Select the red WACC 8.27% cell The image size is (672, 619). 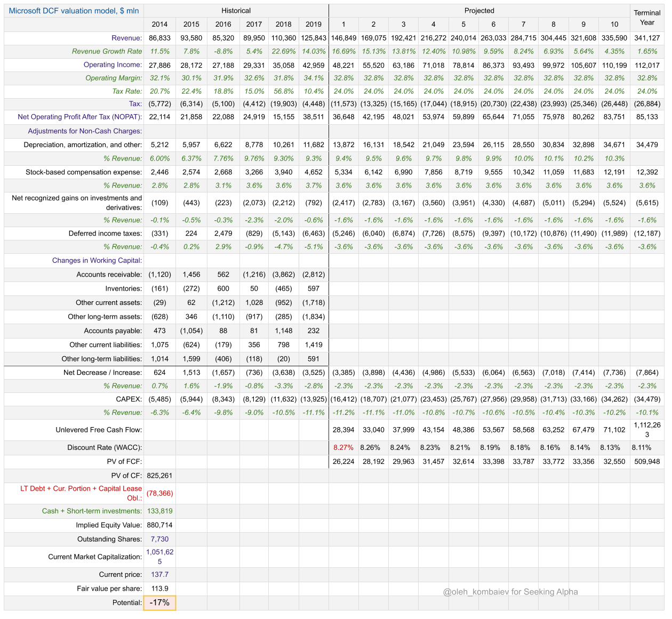pyautogui.click(x=343, y=448)
